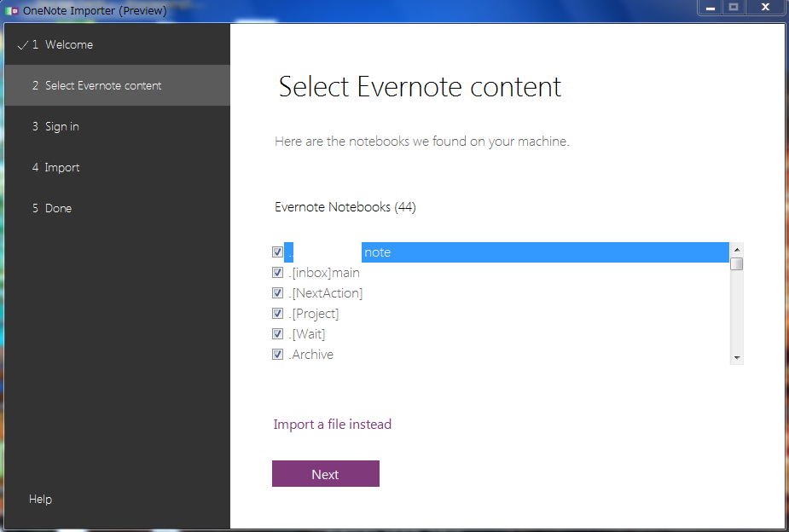Click the Evernote Notebooks (44) label

tap(345, 206)
